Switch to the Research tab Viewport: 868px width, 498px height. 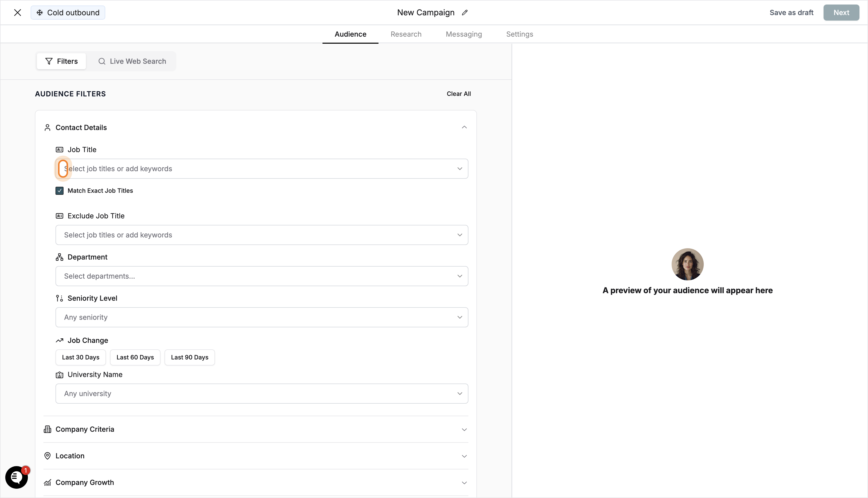406,34
